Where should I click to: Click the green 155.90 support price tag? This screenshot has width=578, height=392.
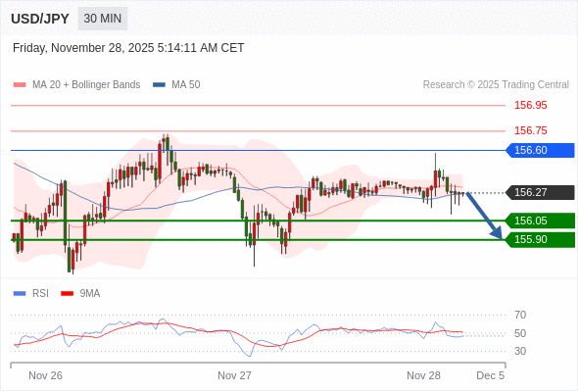[x=540, y=240]
